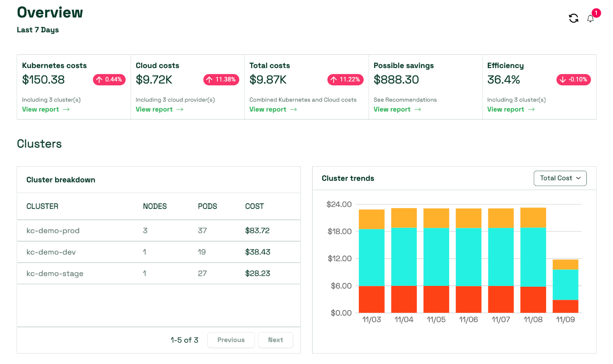The image size is (613, 364).
Task: View report for Total costs
Action: [273, 110]
